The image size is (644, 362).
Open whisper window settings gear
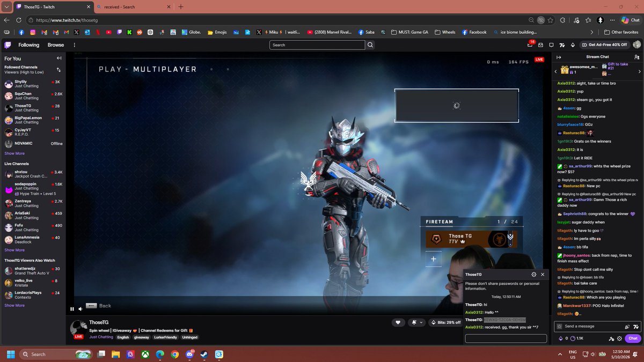pyautogui.click(x=533, y=274)
